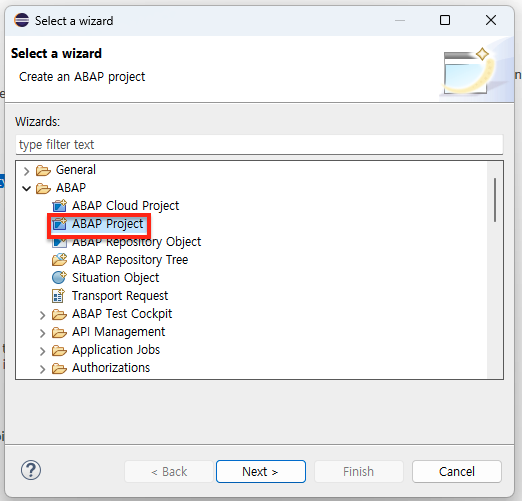Select the Transport Request label
This screenshot has height=501, width=522.
[120, 296]
